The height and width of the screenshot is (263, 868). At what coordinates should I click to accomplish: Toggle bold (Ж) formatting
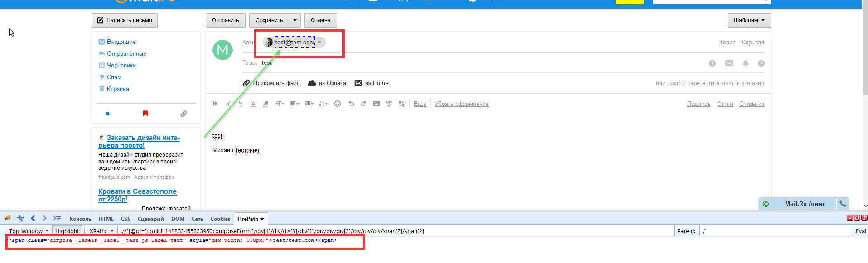pos(215,104)
